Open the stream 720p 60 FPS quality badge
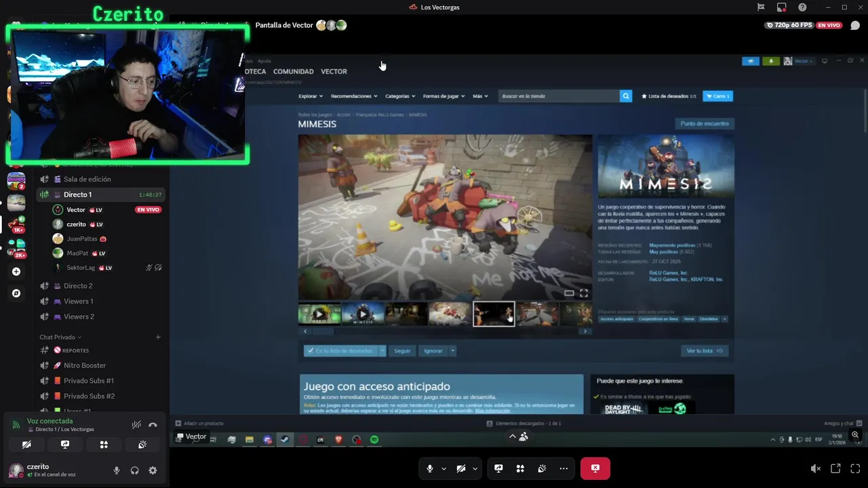This screenshot has height=488, width=868. [x=789, y=25]
